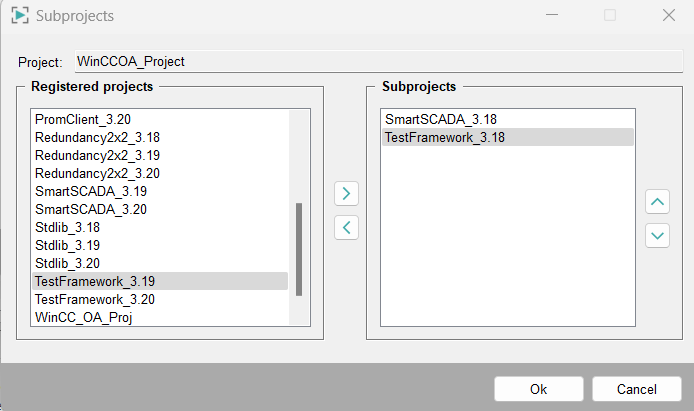Click the WinCC OA icon in the title bar
Image resolution: width=694 pixels, height=411 pixels.
click(19, 16)
